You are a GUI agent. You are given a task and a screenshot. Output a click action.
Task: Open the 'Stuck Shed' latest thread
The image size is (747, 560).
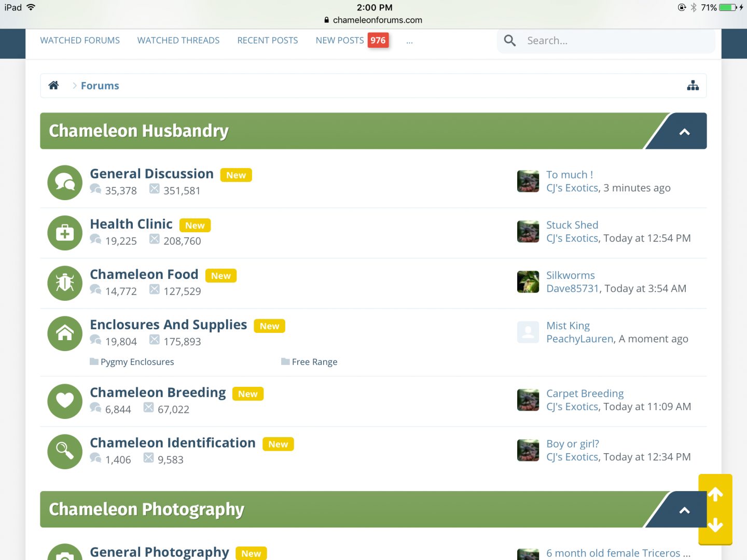572,225
